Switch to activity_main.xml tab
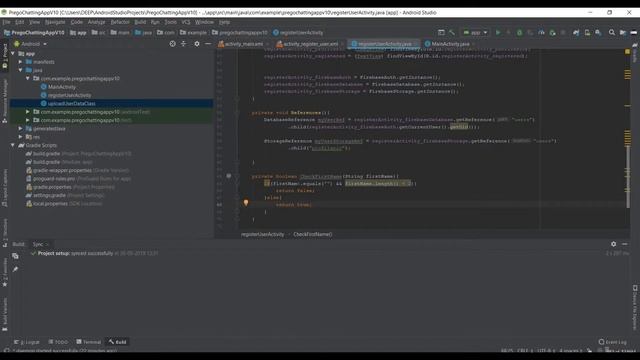This screenshot has height=360, width=640. click(x=244, y=44)
